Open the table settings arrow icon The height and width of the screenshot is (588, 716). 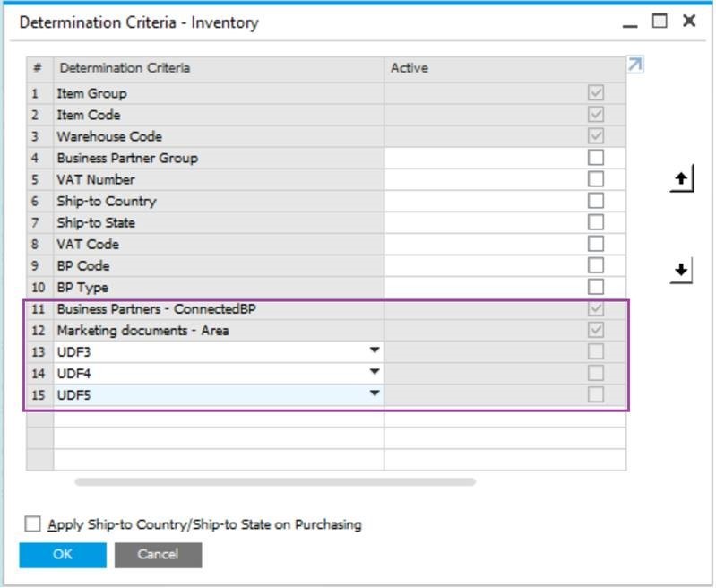635,65
